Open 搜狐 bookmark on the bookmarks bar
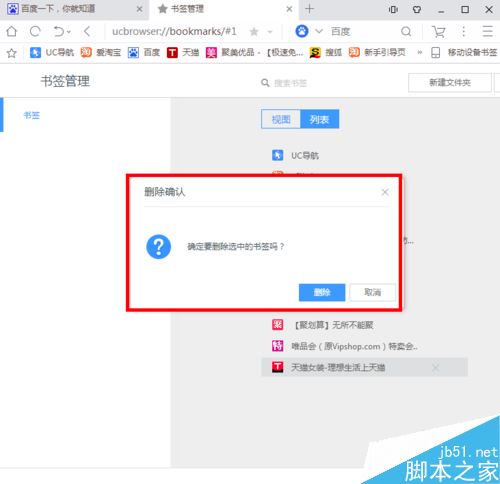500x484 pixels. [326, 52]
